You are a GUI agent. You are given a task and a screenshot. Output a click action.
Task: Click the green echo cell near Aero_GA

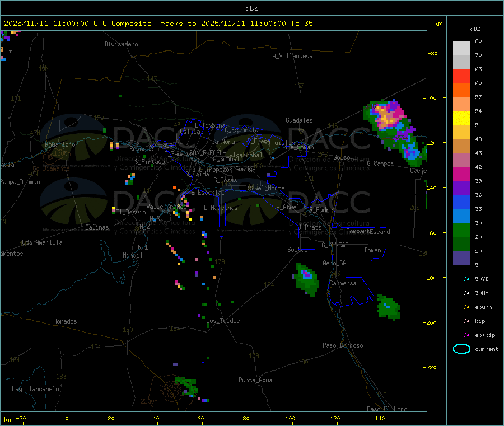pyautogui.click(x=307, y=279)
